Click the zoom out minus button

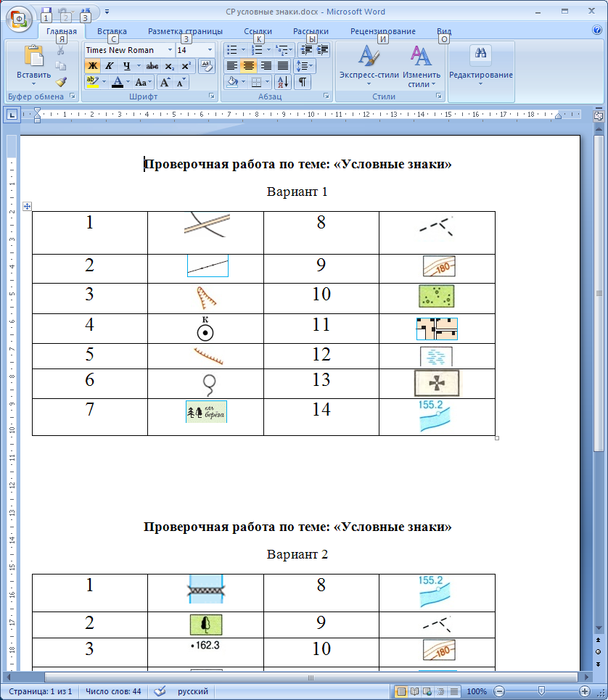[x=499, y=691]
